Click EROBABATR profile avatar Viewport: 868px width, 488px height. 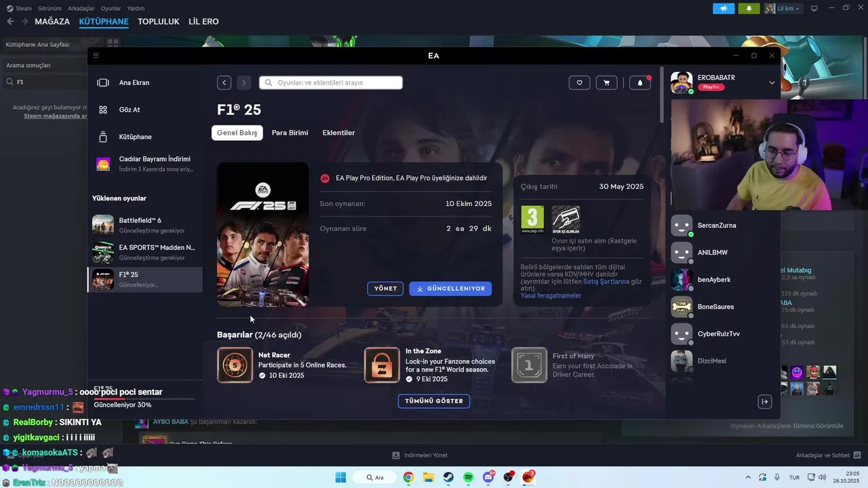point(682,83)
